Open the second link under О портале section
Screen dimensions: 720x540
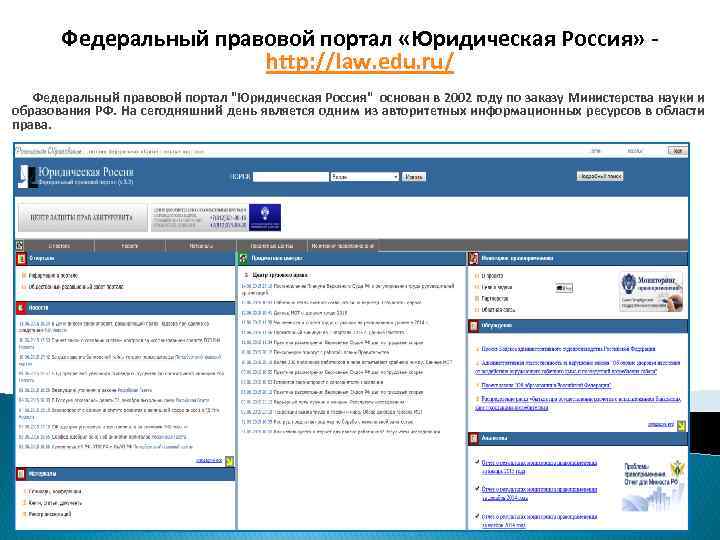click(76, 287)
